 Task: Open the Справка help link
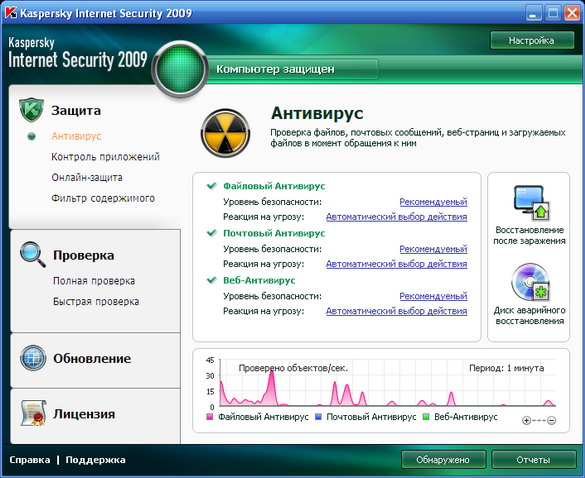click(29, 460)
